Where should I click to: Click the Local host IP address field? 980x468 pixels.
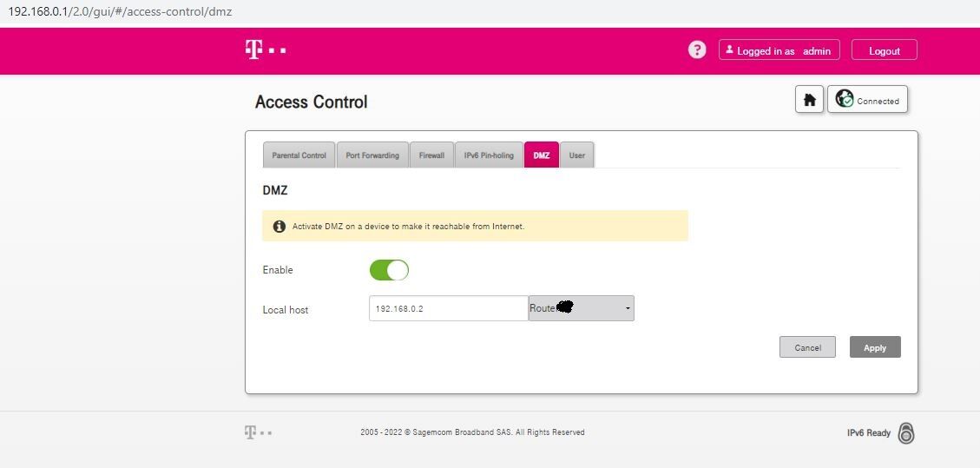pos(449,308)
